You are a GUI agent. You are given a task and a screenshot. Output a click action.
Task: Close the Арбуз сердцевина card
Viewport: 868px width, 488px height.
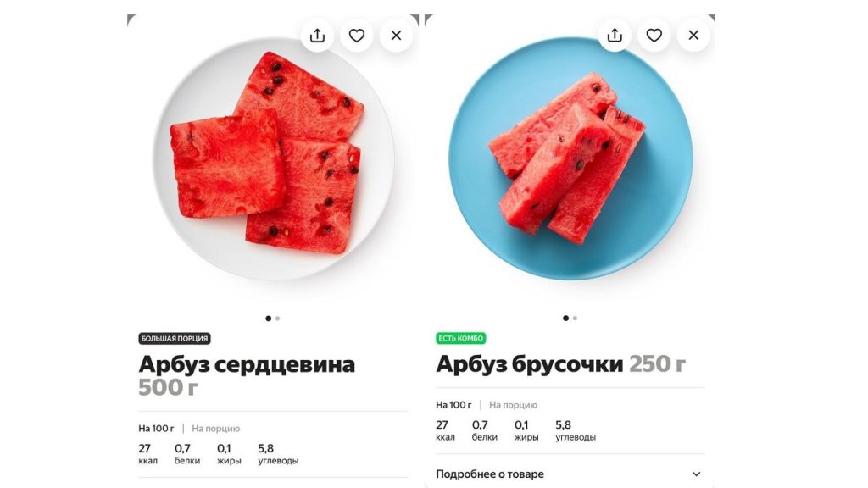(x=396, y=36)
